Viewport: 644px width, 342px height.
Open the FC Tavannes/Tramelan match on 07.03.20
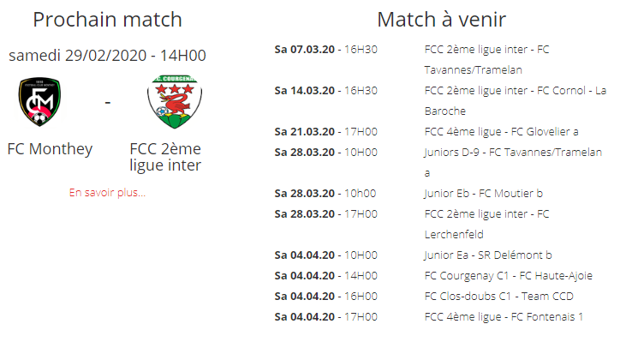[486, 60]
